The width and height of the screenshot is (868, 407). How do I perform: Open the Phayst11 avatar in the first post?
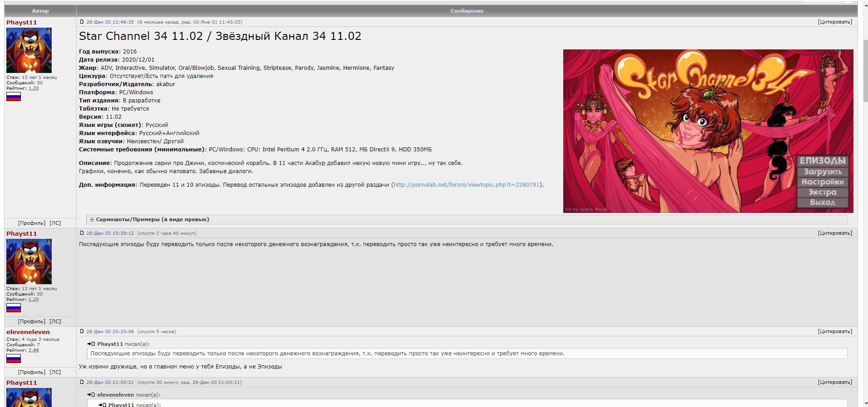[x=29, y=50]
